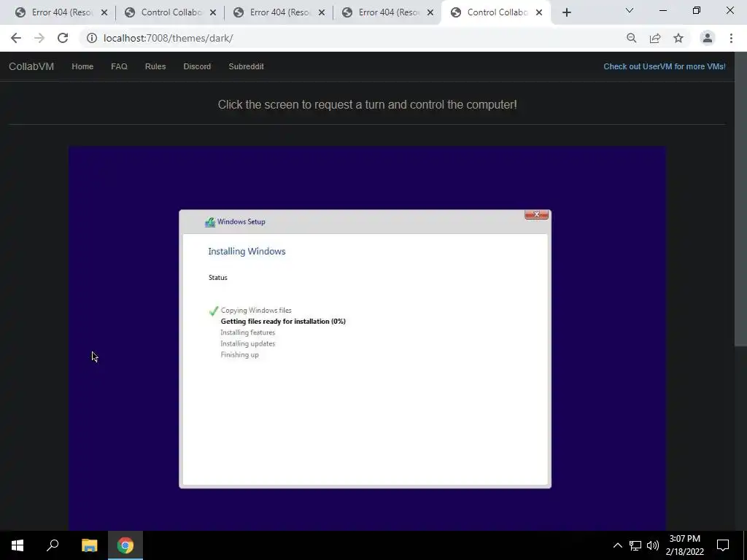This screenshot has width=747, height=560.
Task: Close the second tab, Control Collab
Action: point(213,13)
